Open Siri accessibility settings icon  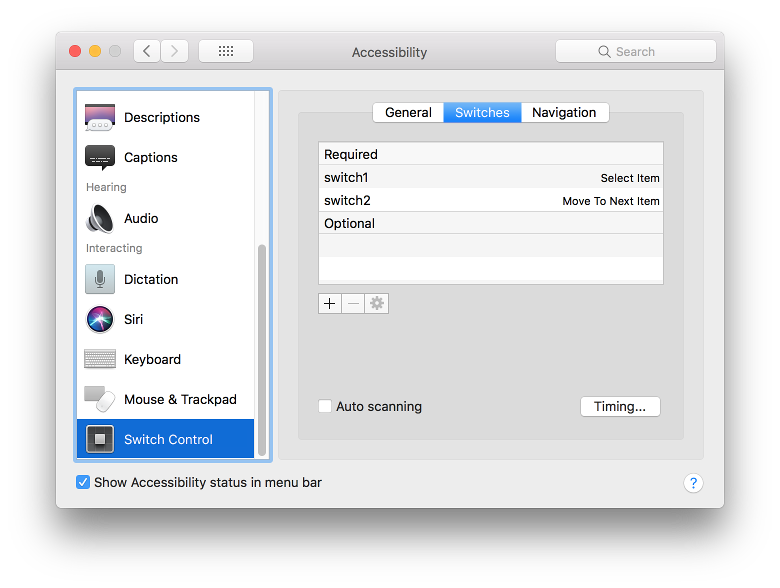[x=100, y=319]
